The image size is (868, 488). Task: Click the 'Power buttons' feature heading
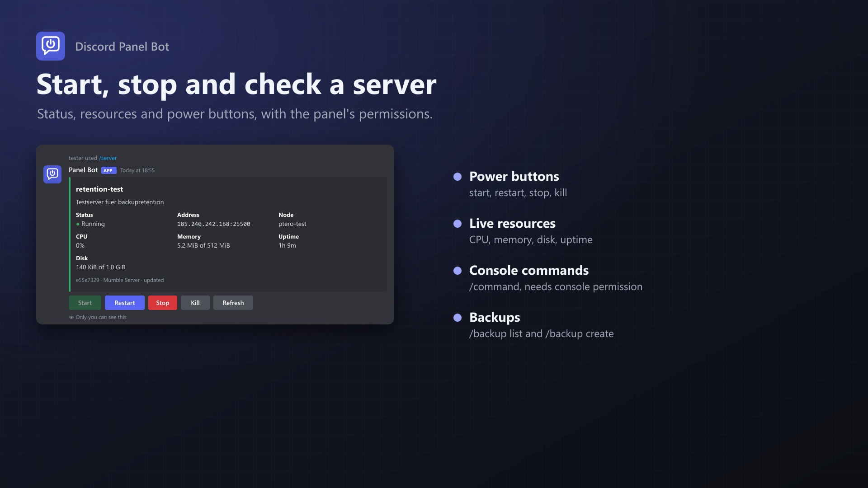(514, 176)
